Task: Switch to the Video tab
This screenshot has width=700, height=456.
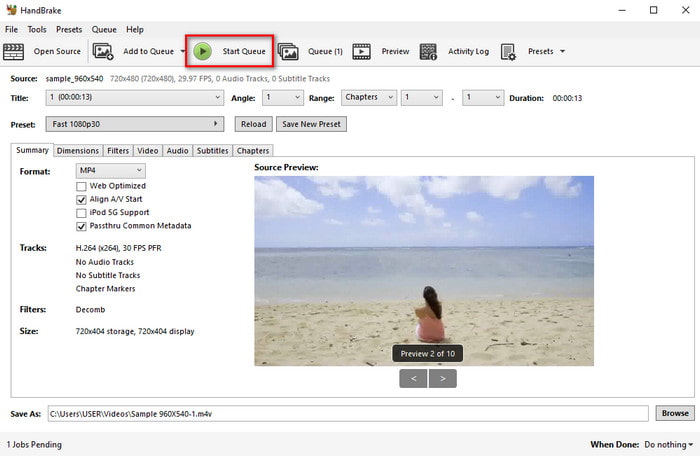Action: coord(148,151)
